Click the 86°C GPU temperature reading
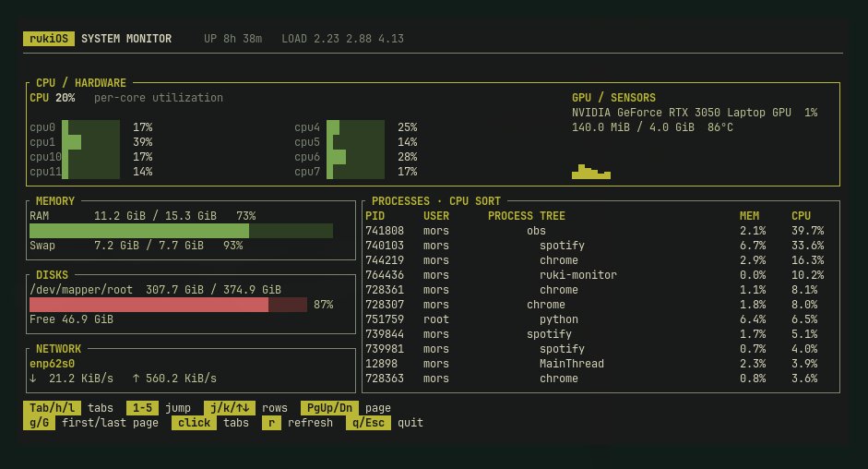The width and height of the screenshot is (868, 469). [719, 127]
